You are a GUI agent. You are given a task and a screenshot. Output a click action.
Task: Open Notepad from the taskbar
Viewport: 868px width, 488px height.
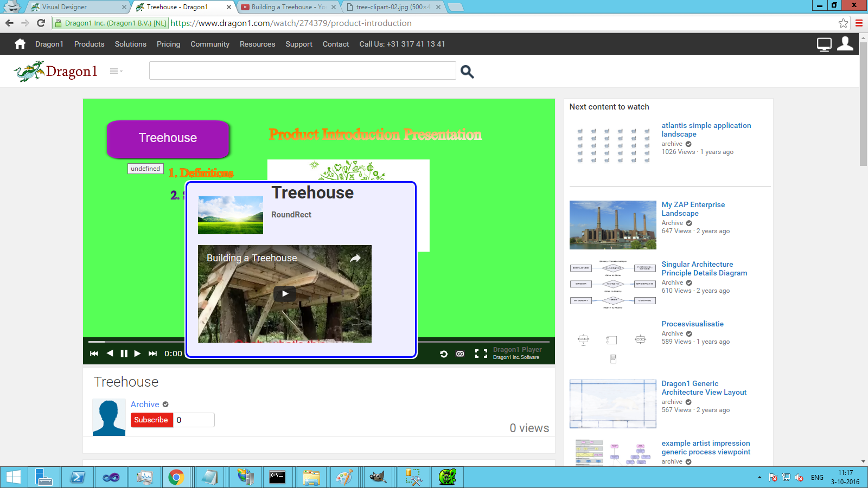click(209, 477)
